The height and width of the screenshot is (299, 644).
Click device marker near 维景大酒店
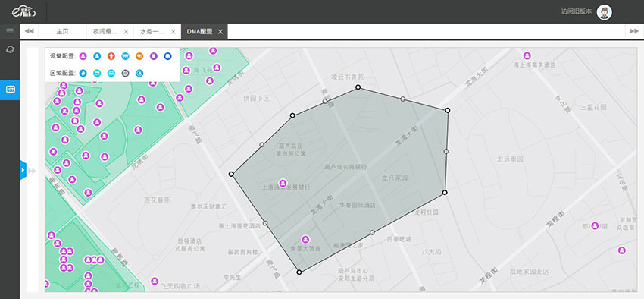click(305, 239)
